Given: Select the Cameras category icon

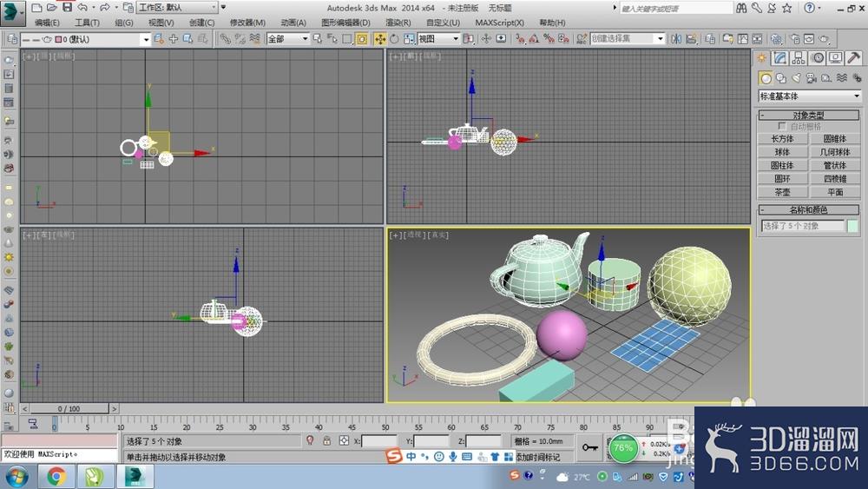Looking at the screenshot, I should 811,78.
